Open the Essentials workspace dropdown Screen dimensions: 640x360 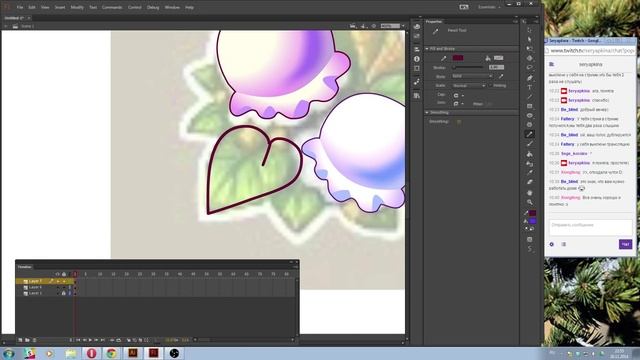click(489, 7)
